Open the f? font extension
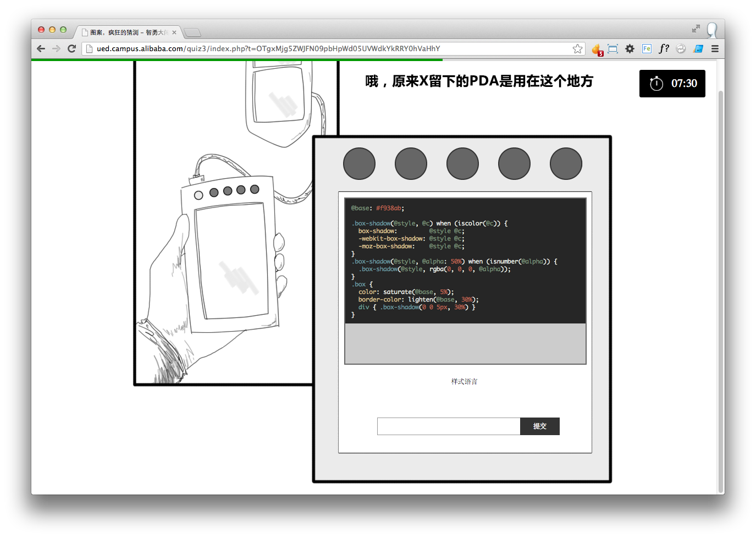Screen dimensions: 756x538 pyautogui.click(x=664, y=48)
